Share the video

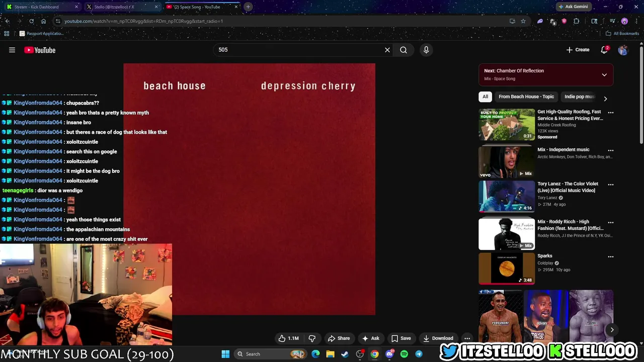pyautogui.click(x=339, y=338)
